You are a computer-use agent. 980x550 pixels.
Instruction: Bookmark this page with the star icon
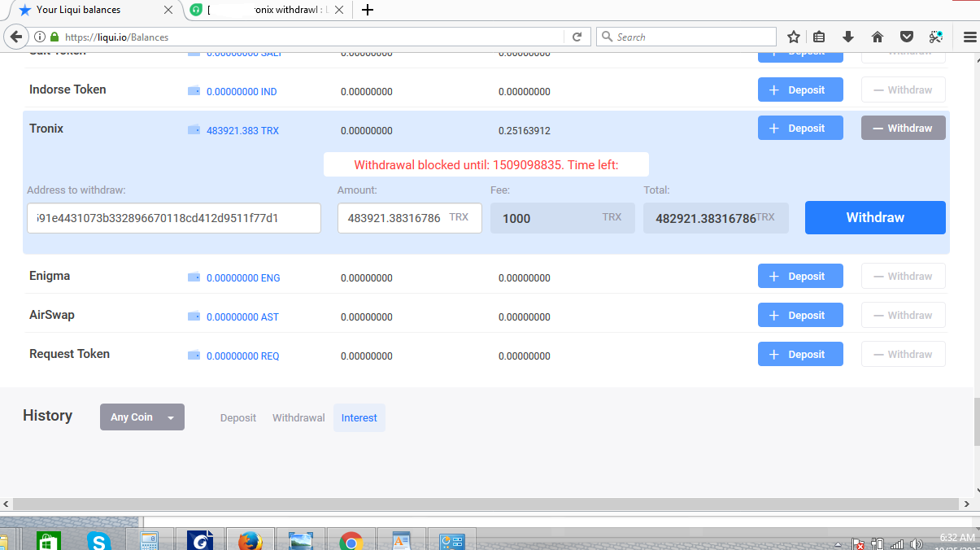tap(794, 37)
